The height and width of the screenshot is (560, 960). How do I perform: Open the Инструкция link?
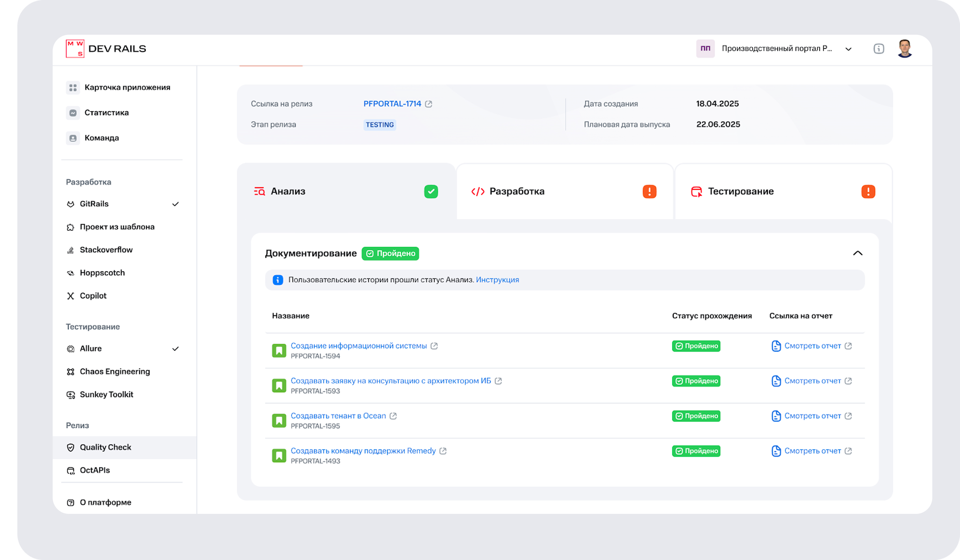tap(497, 280)
